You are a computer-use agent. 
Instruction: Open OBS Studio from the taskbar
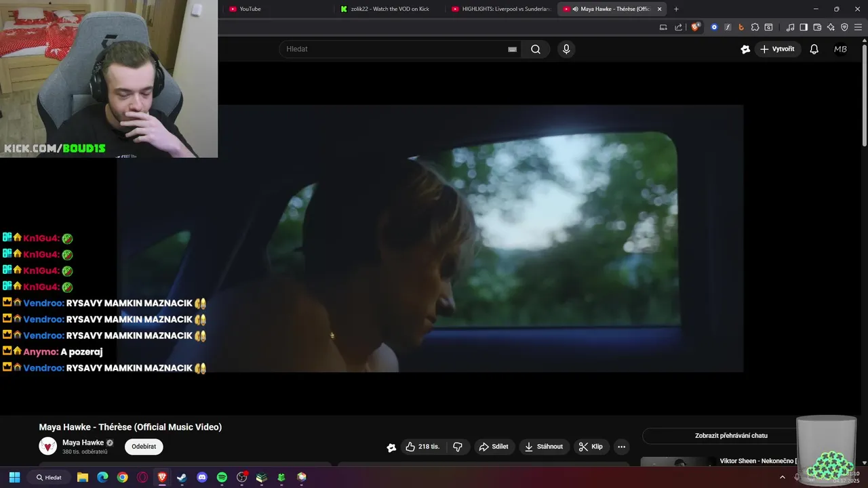tap(241, 477)
